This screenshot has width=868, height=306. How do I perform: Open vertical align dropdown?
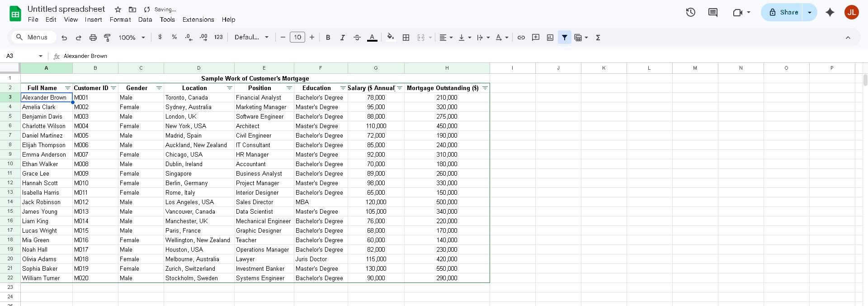[x=465, y=38]
